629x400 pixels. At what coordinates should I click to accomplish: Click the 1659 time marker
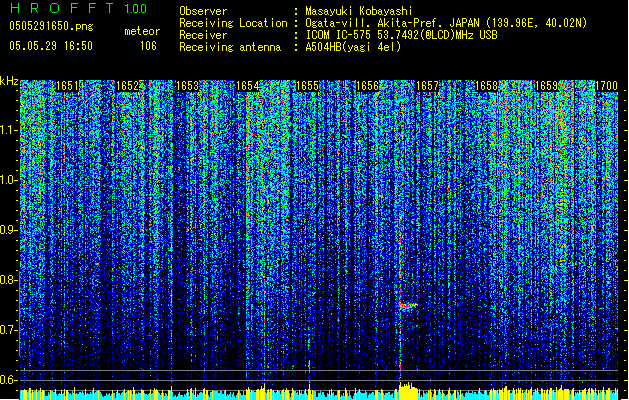pyautogui.click(x=547, y=86)
